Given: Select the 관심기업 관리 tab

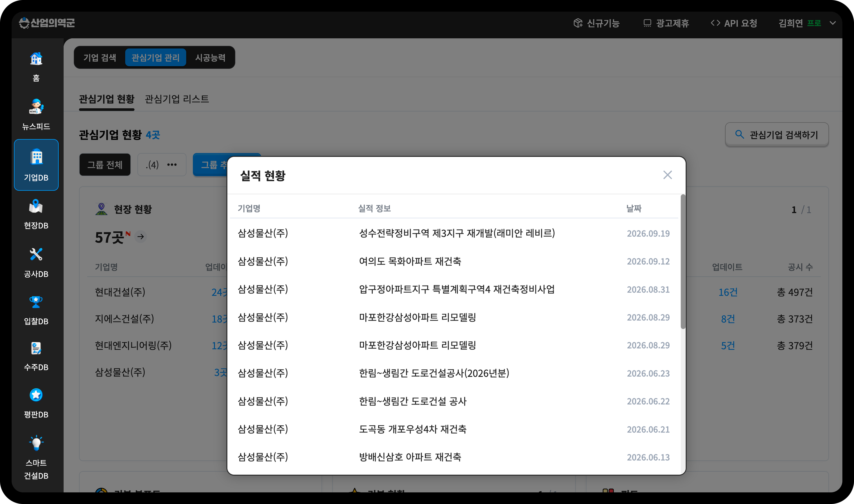Looking at the screenshot, I should pos(156,57).
